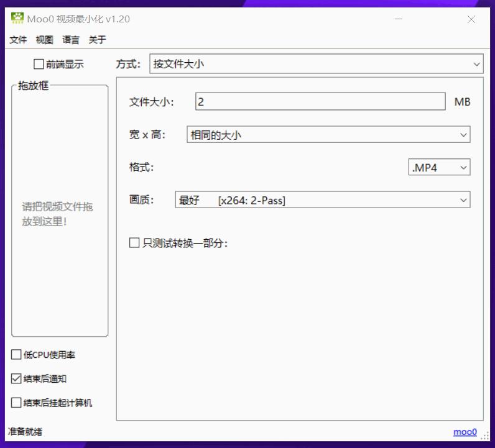
Task: Open the 语言 menu
Action: tap(71, 40)
